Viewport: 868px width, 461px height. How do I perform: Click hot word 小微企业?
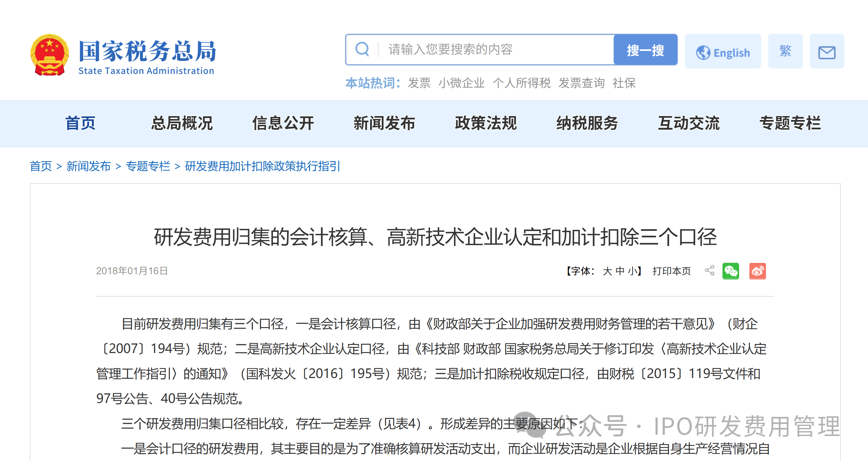click(x=462, y=83)
